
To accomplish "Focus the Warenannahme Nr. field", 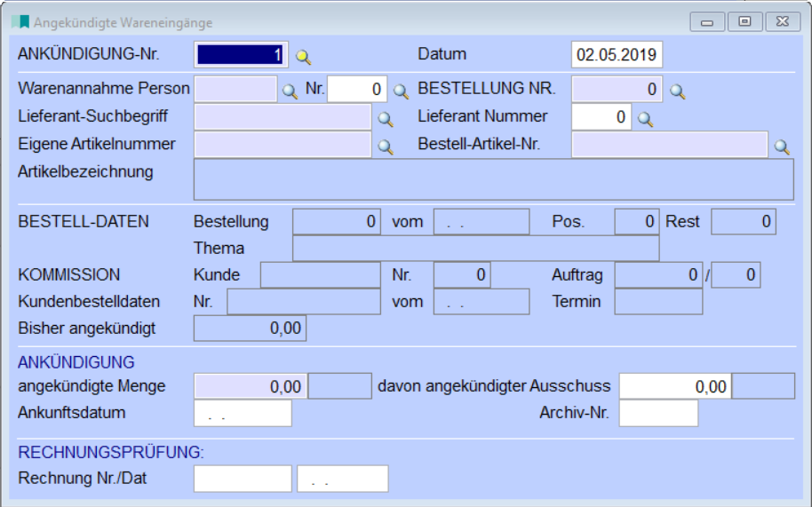I will tap(357, 89).
